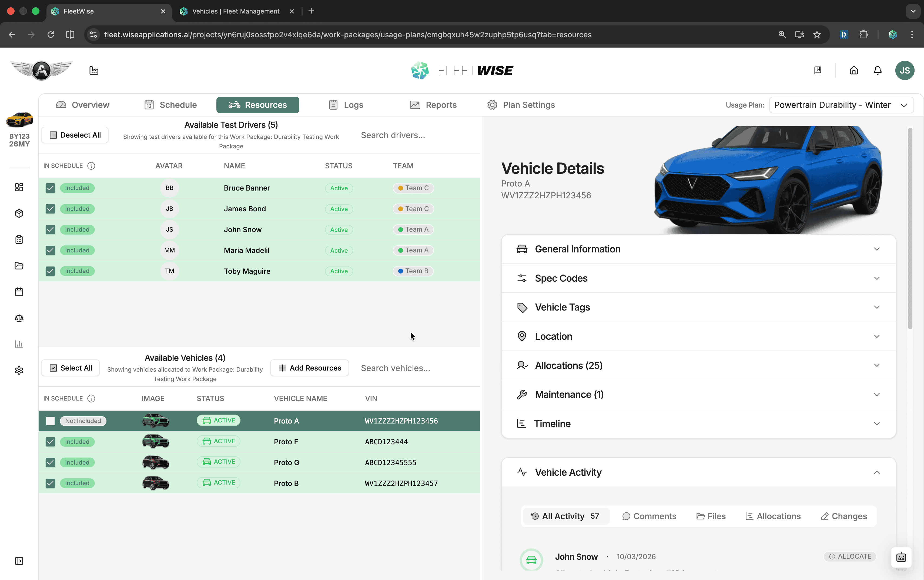Bookmark this page with the star icon
This screenshot has height=580, width=924.
[x=817, y=35]
